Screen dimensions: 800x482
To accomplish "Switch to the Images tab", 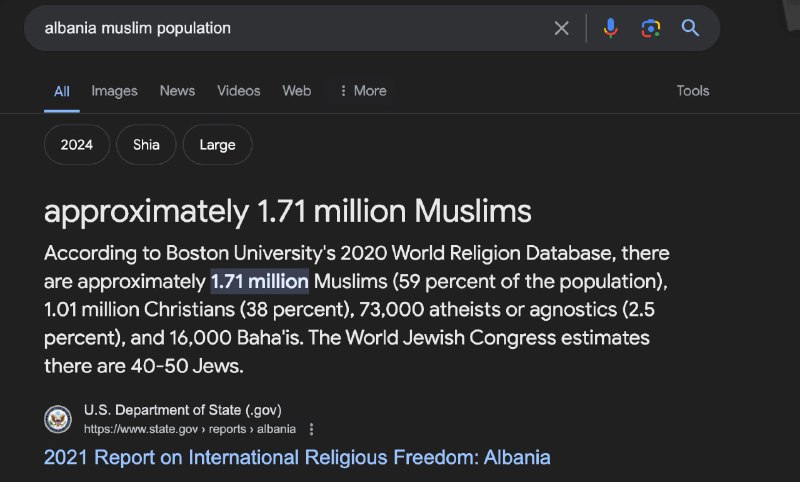I will pyautogui.click(x=114, y=91).
